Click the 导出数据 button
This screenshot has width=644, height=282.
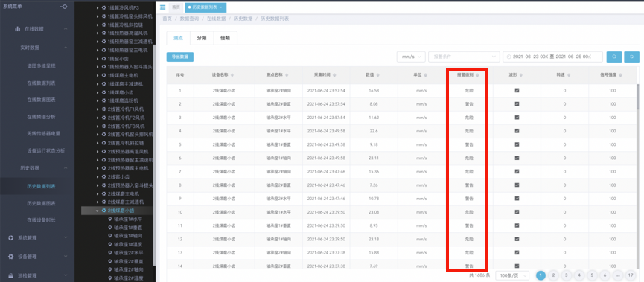(180, 57)
